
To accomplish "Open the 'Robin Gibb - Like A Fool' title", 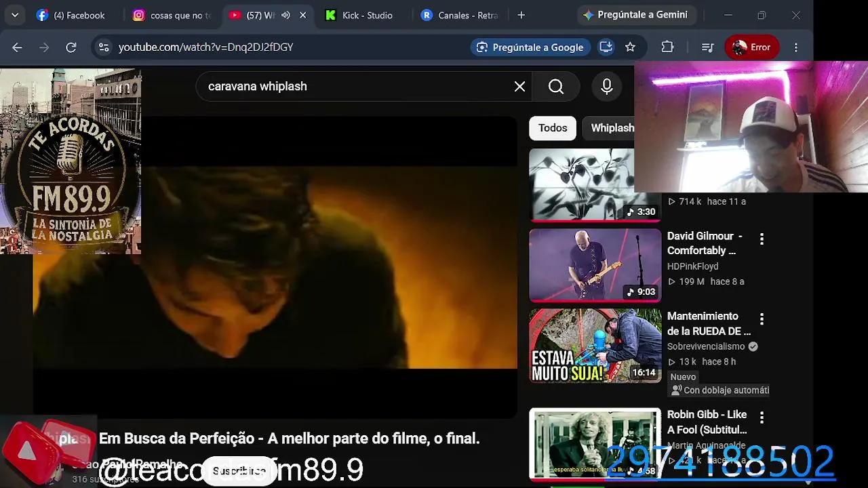I will (x=707, y=422).
